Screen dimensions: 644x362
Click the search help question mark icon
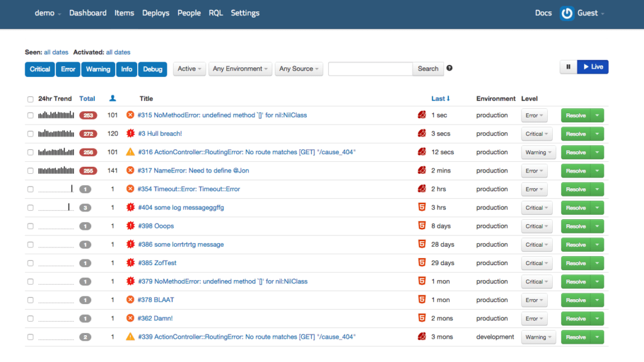point(449,68)
